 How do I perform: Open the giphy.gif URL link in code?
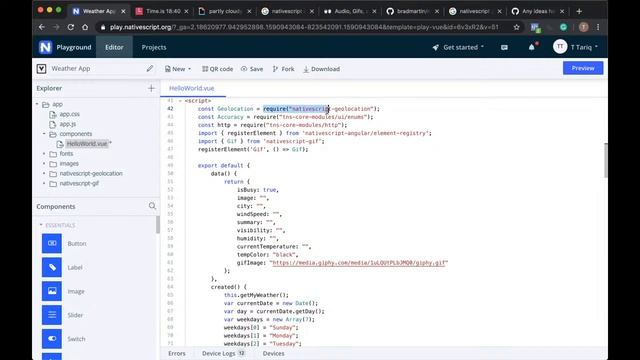(358, 263)
